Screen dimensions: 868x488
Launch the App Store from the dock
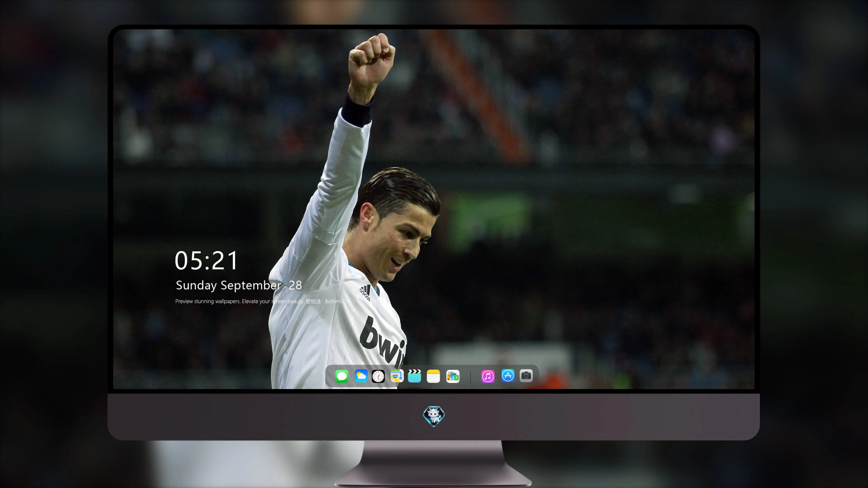tap(508, 375)
